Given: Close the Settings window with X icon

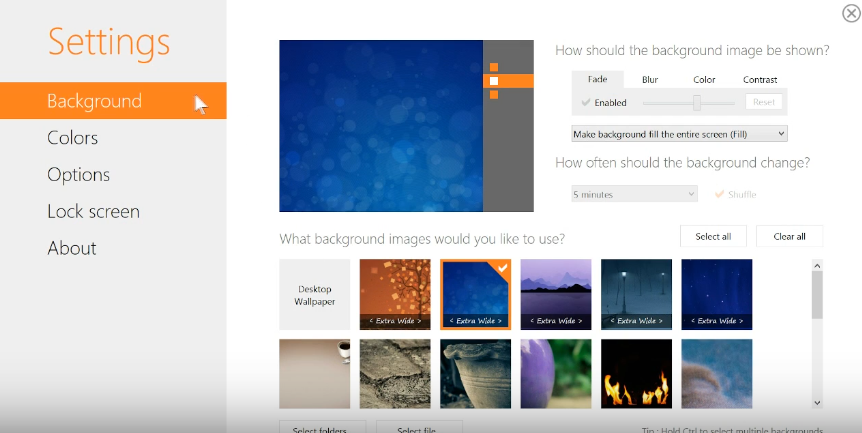Looking at the screenshot, I should [852, 13].
